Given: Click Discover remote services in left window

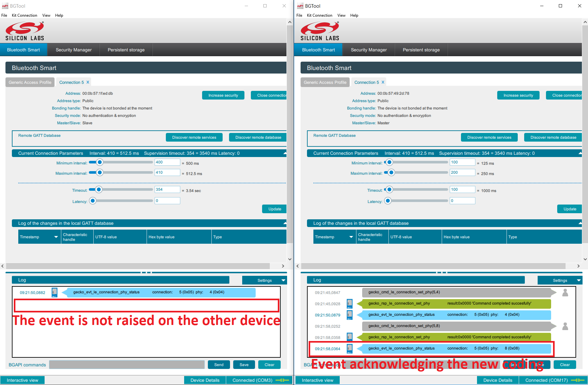Looking at the screenshot, I should [194, 137].
